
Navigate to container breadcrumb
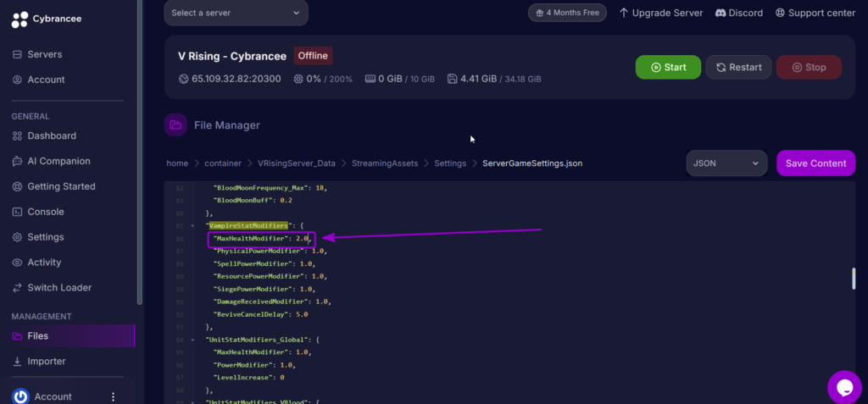click(223, 163)
